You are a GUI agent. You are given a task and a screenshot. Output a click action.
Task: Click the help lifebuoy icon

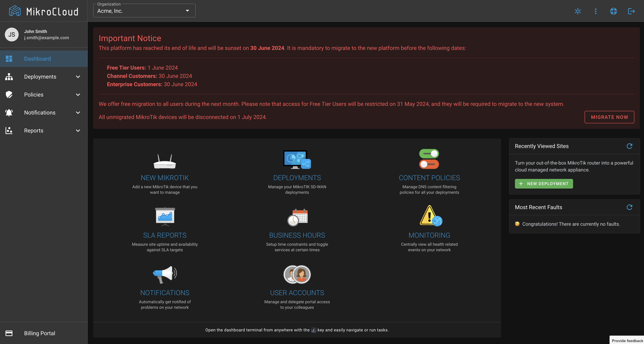tap(613, 11)
